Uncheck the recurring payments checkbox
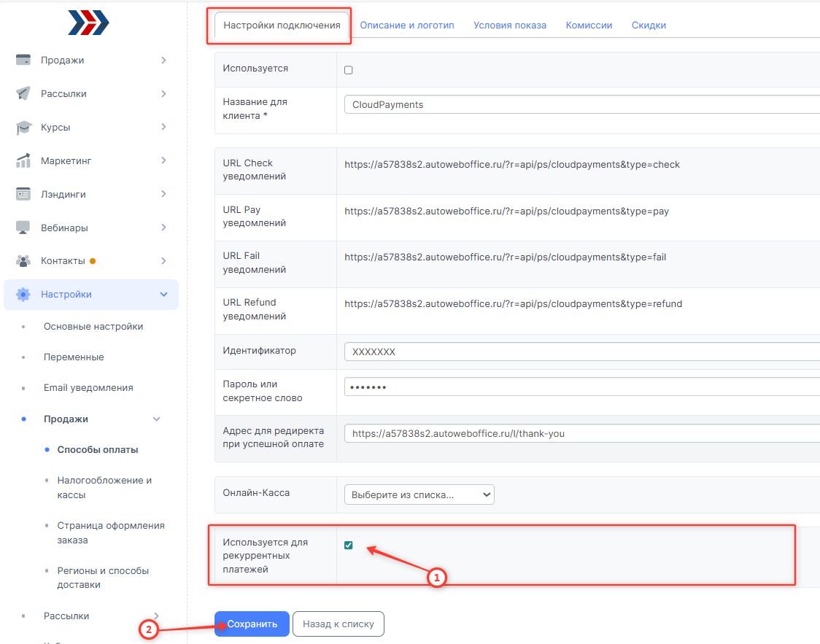Viewport: 820px width, 644px height. coord(348,545)
